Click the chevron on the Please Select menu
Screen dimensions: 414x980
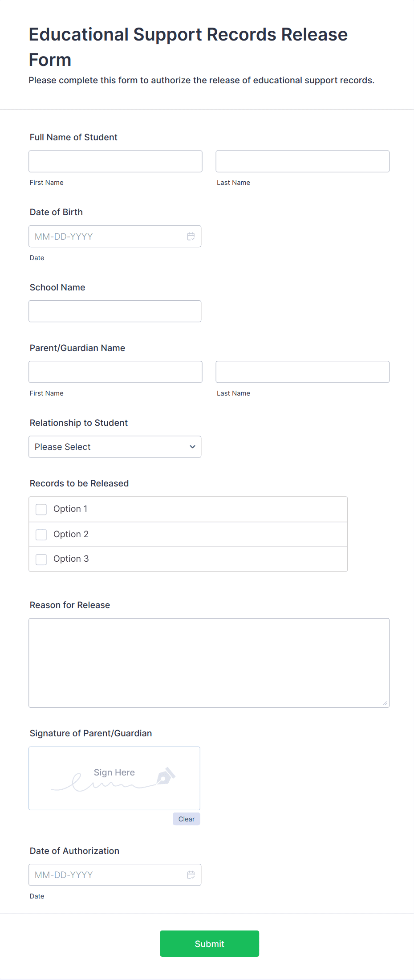(x=192, y=446)
